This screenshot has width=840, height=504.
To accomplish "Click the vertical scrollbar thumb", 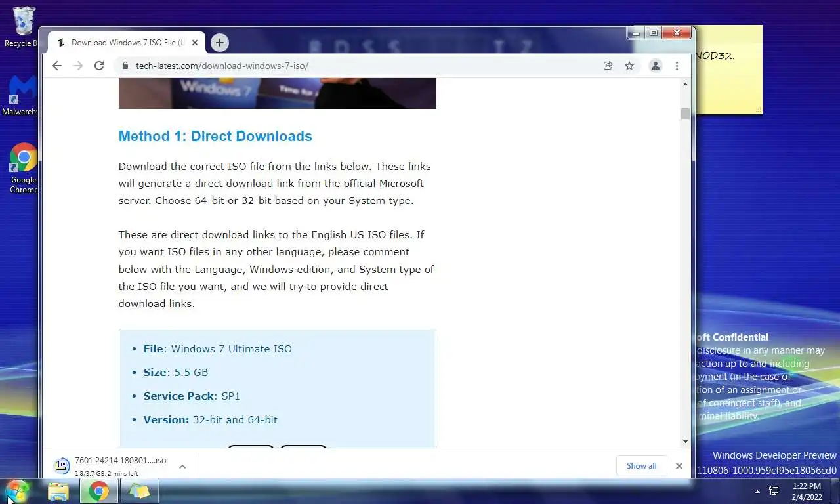I will click(686, 114).
